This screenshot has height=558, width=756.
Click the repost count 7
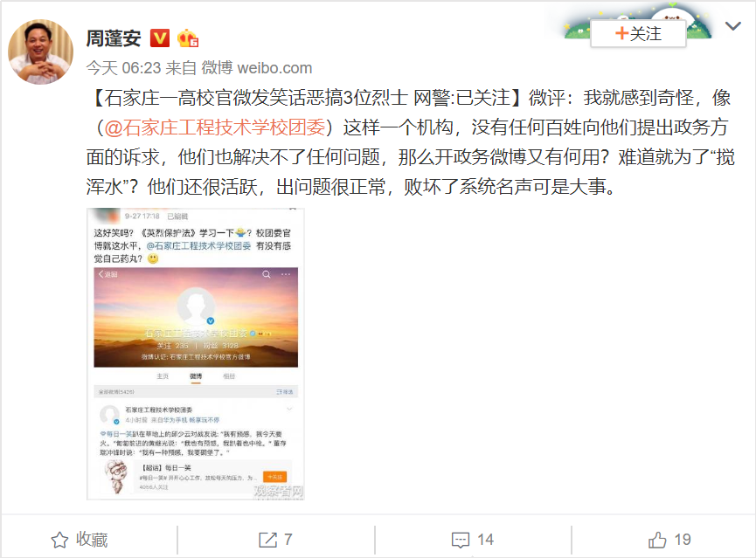(288, 540)
